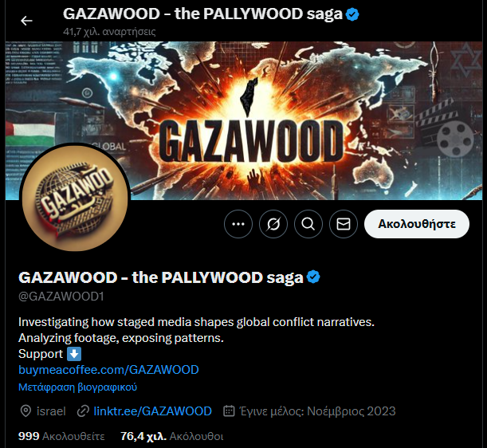This screenshot has width=487, height=448.
Task: Click the Grok profile summary icon
Action: tap(273, 224)
